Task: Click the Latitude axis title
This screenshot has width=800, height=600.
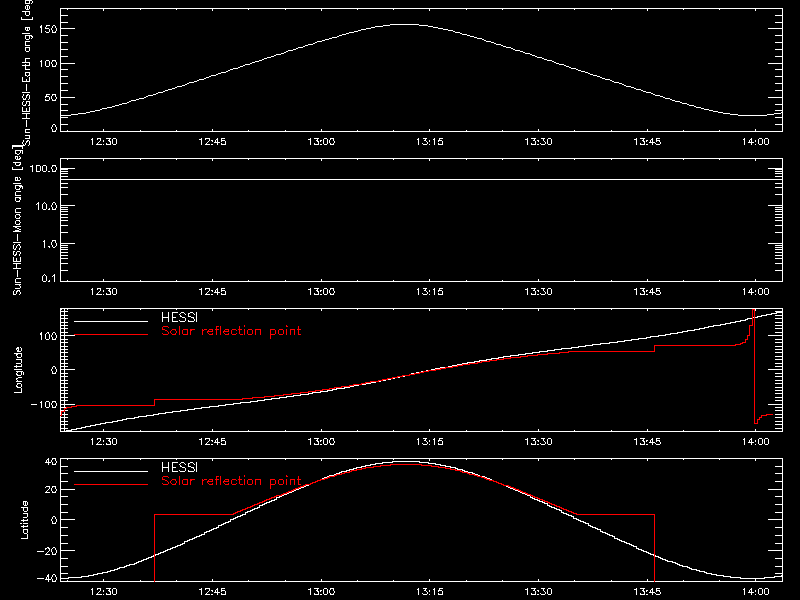Action: (x=24, y=520)
